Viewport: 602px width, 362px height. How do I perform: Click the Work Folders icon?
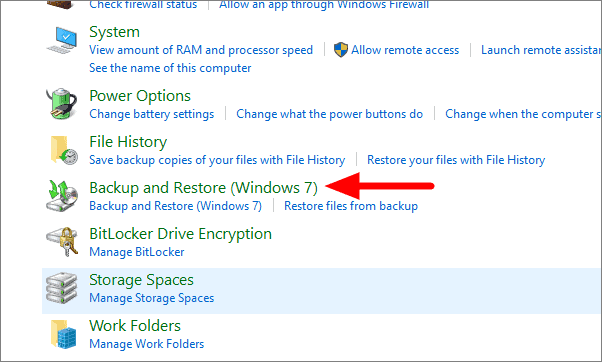tap(64, 334)
